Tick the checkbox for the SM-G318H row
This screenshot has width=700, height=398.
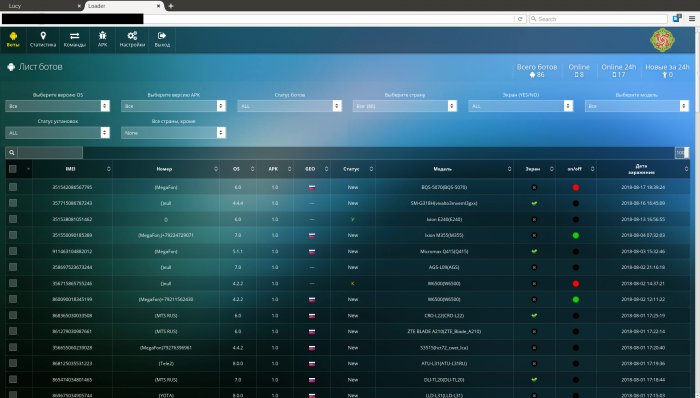(x=13, y=203)
